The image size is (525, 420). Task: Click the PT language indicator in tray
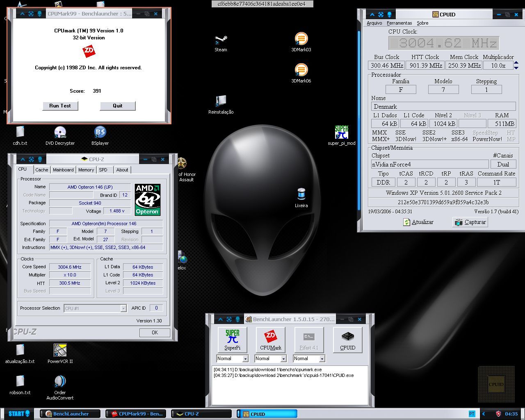click(x=472, y=413)
